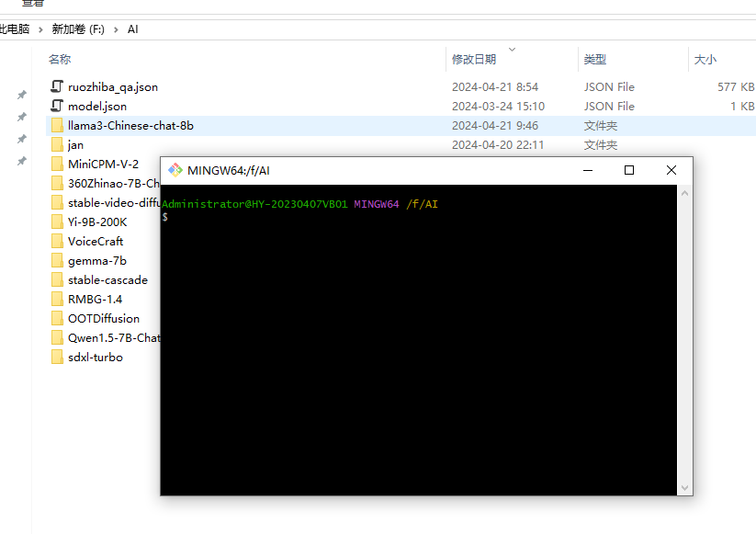Click the stable-video-diffusion folder icon
This screenshot has width=756, height=534.
point(57,202)
